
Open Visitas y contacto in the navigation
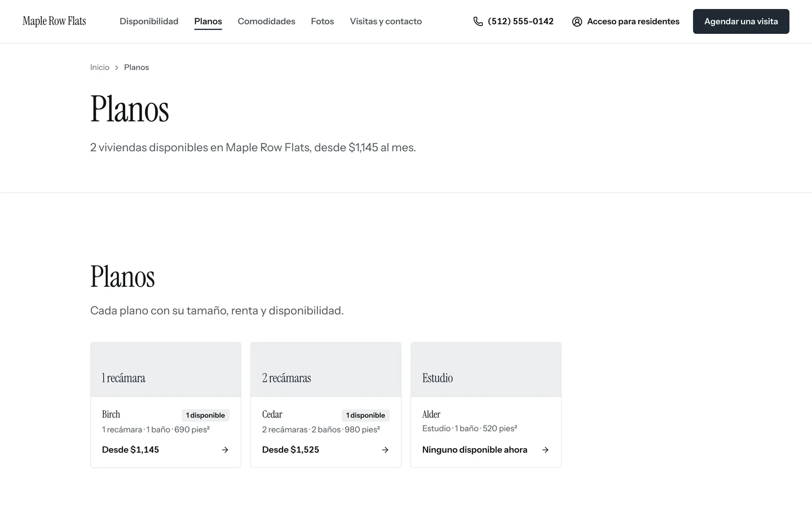(x=386, y=21)
